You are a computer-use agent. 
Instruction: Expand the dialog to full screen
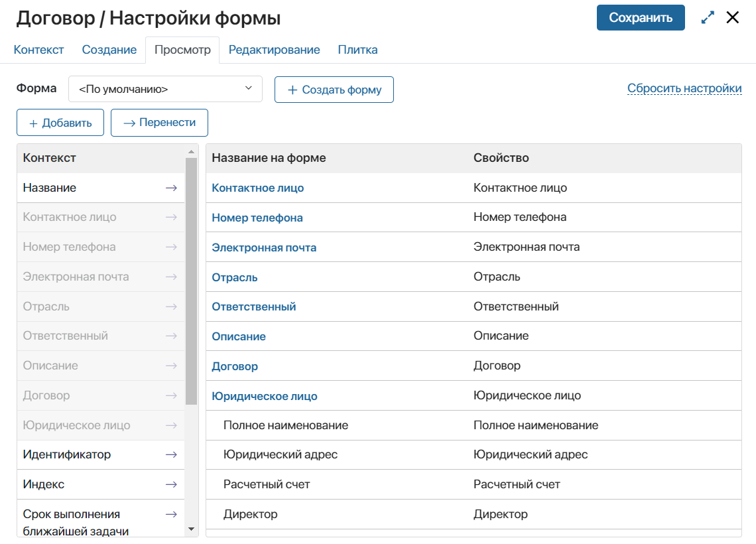(708, 18)
